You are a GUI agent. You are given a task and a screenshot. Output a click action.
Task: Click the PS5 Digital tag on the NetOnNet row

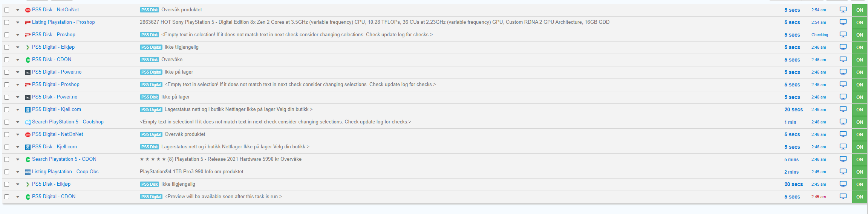(151, 134)
